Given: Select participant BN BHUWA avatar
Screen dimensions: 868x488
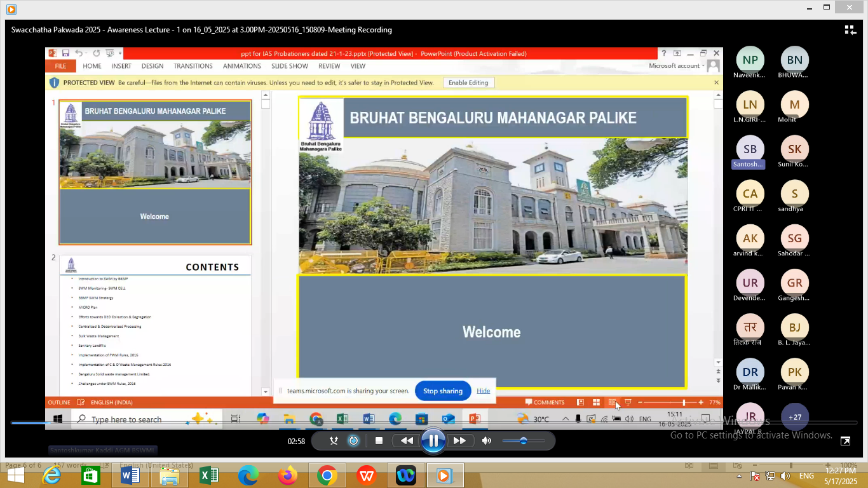Looking at the screenshot, I should point(794,60).
